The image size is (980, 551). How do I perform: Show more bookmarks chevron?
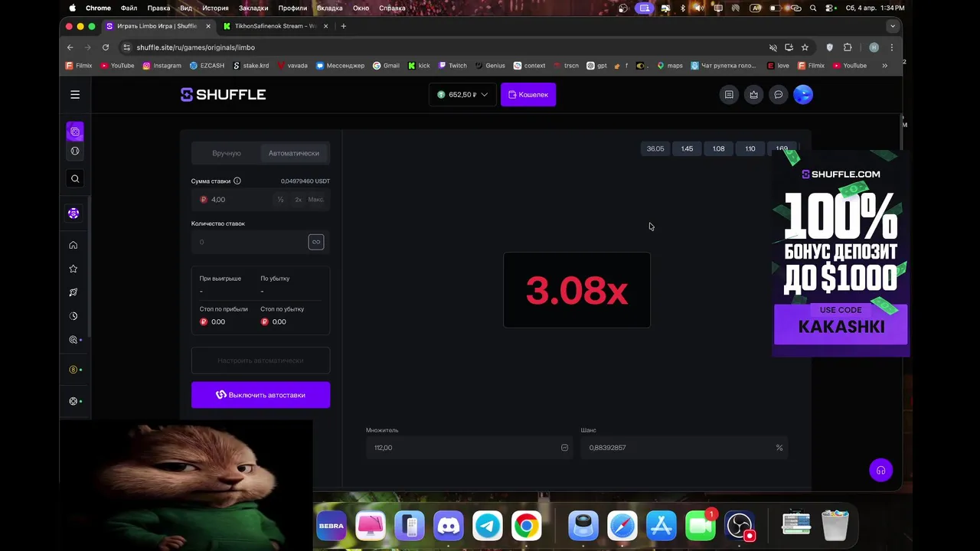tap(885, 66)
